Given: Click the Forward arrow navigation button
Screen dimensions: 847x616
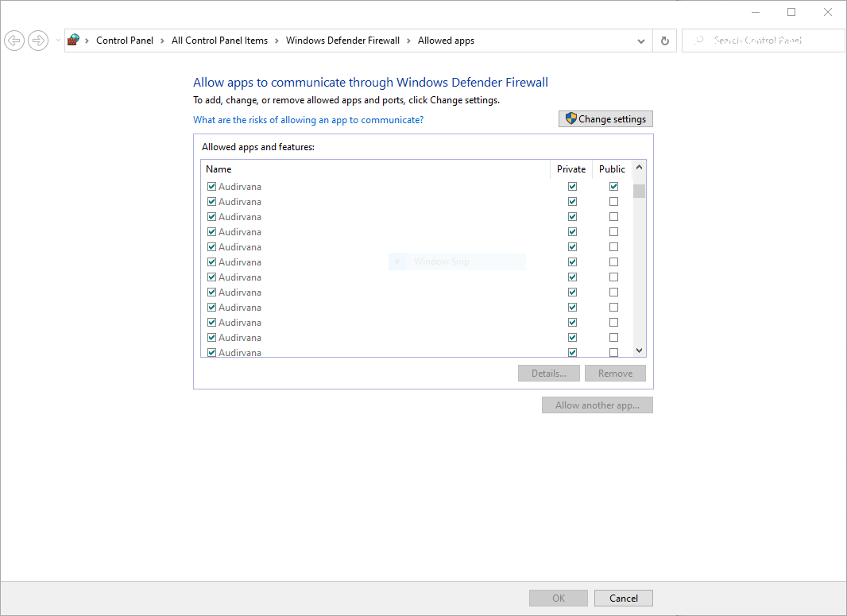Looking at the screenshot, I should coord(38,41).
